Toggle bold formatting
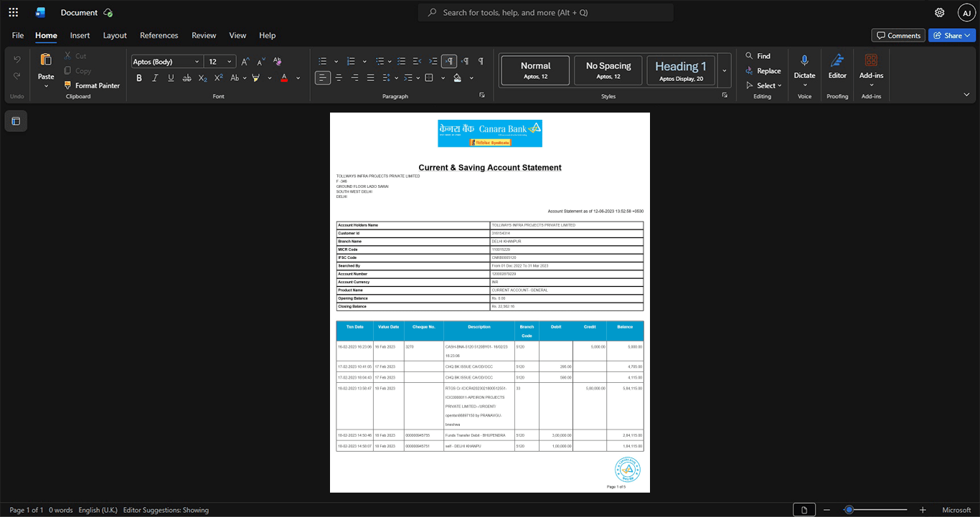The width and height of the screenshot is (980, 517). [139, 77]
